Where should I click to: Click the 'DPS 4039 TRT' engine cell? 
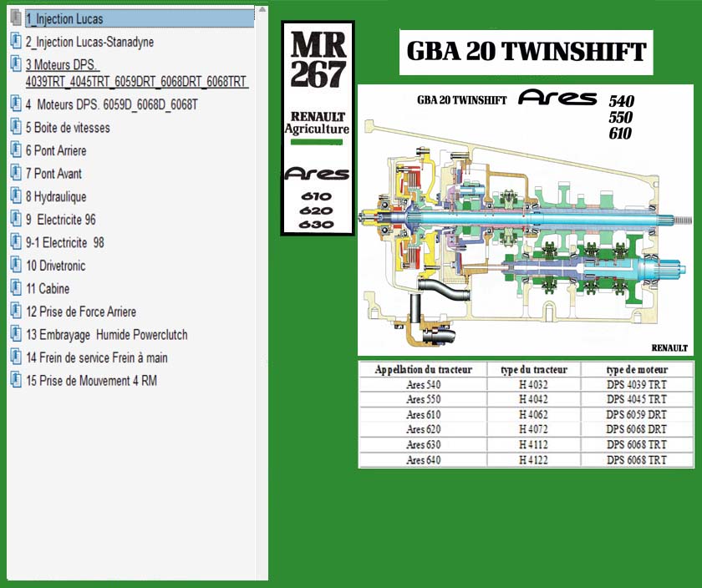coord(637,385)
